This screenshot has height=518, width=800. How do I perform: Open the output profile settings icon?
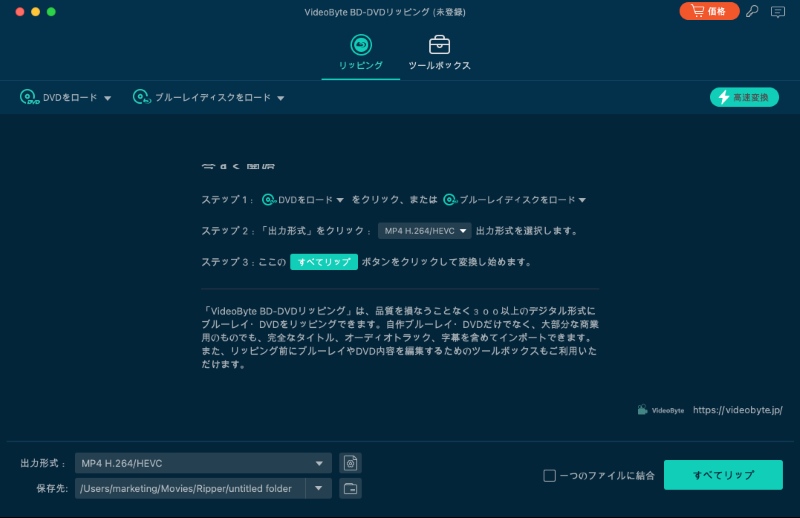(x=350, y=463)
